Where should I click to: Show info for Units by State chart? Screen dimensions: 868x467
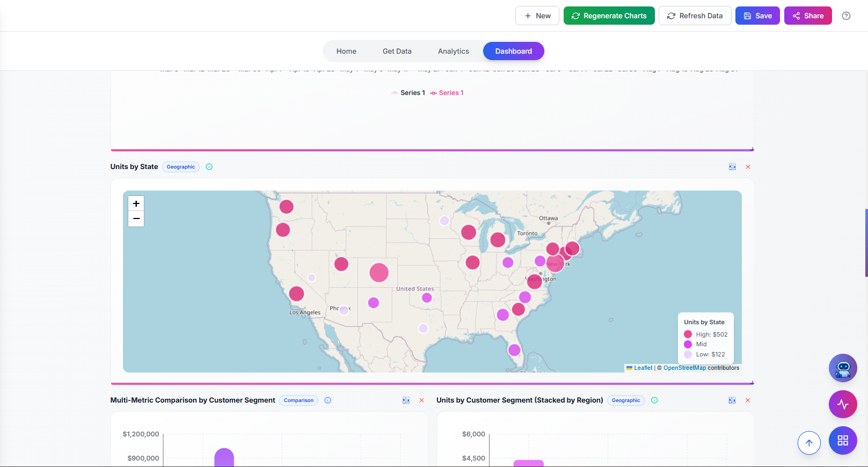coord(209,167)
